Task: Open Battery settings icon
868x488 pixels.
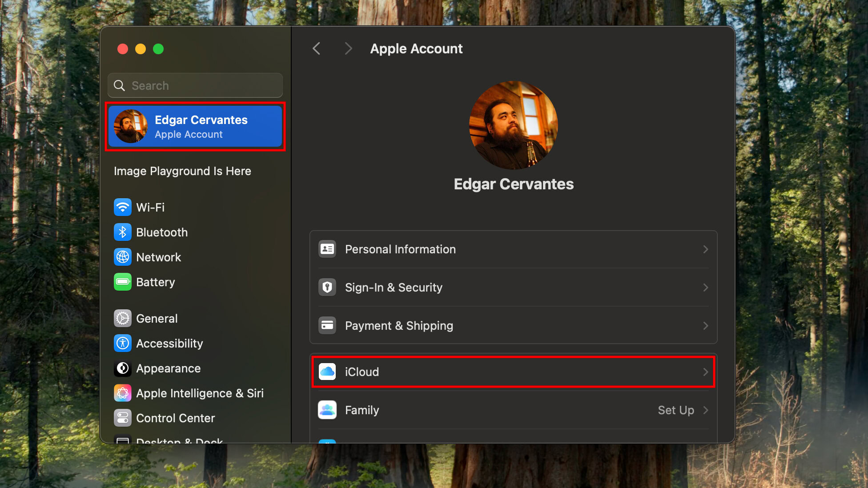Action: point(123,282)
